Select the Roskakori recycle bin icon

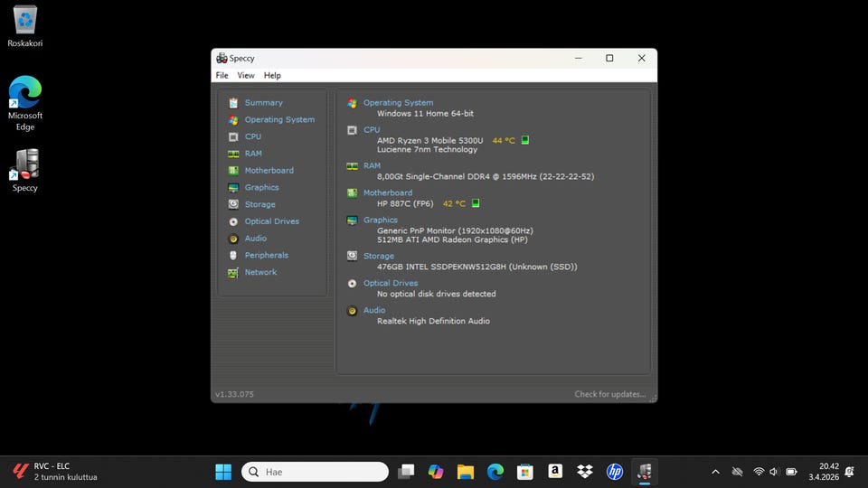coord(25,26)
